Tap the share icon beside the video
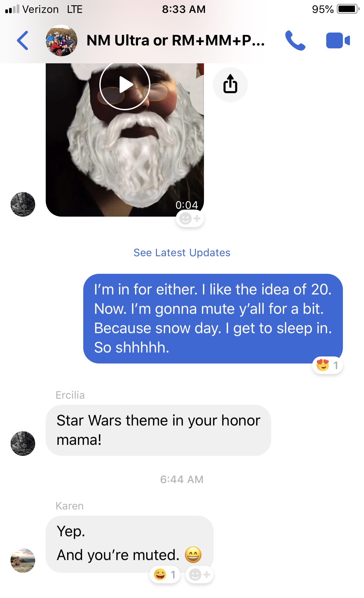This screenshot has width=364, height=598. pyautogui.click(x=230, y=84)
